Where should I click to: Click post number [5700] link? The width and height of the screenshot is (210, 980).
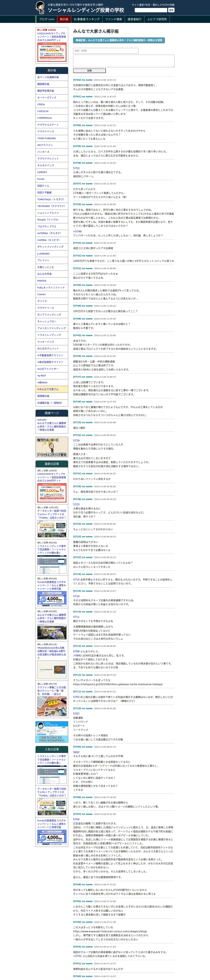(x=77, y=976)
